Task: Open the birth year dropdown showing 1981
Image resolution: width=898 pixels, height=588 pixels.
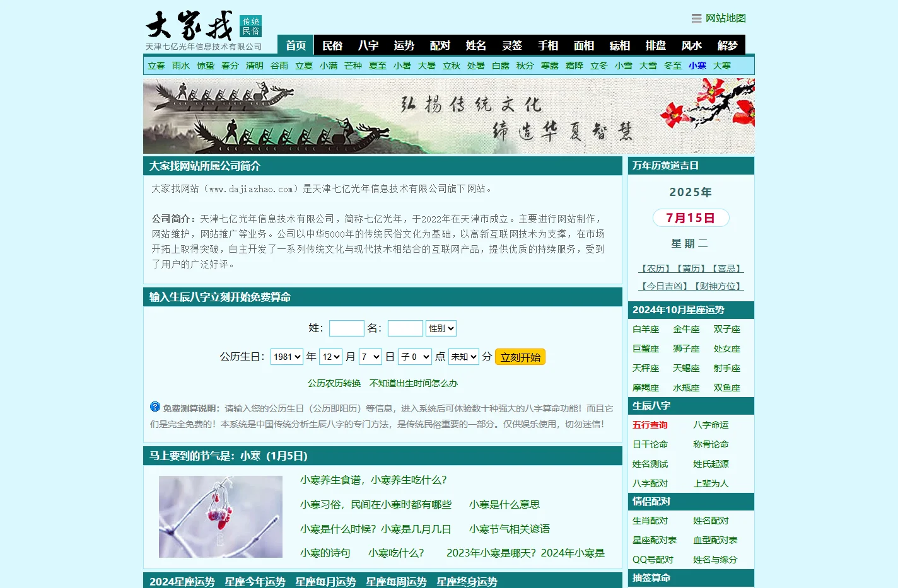Action: 287,357
